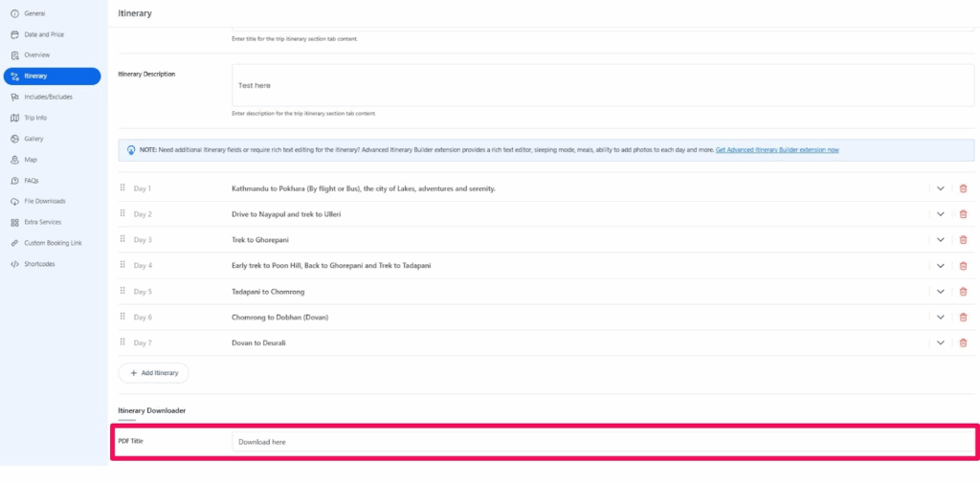This screenshot has width=980, height=484.
Task: Switch to Date and Price section
Action: tap(44, 34)
